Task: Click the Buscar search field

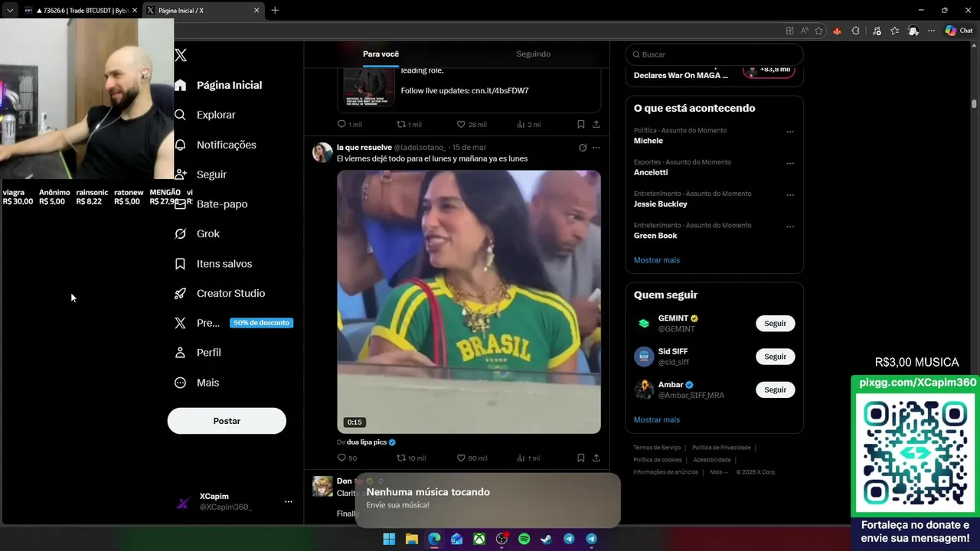Action: 714,54
